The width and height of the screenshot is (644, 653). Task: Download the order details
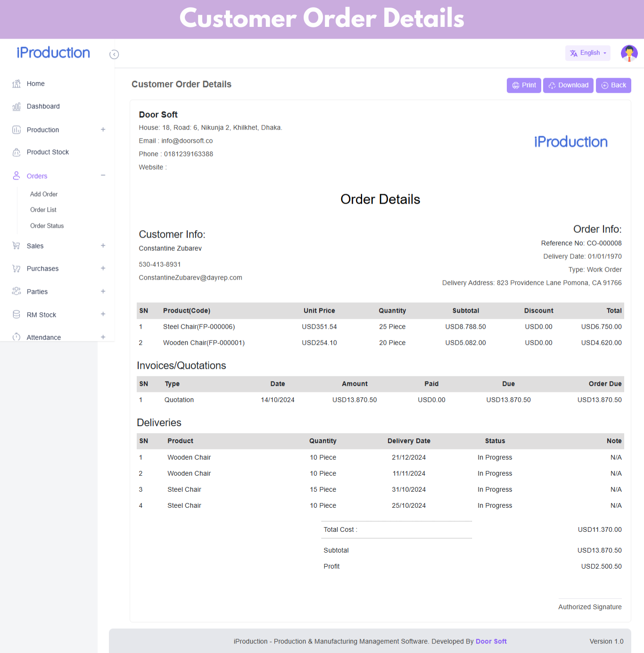pos(568,85)
